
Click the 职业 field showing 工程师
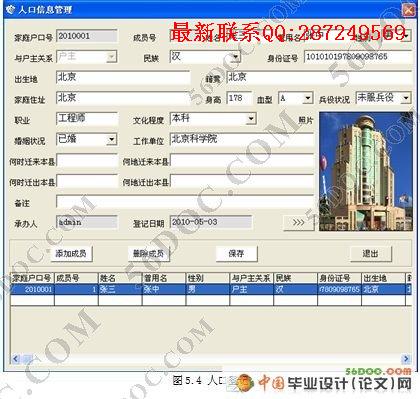(87, 119)
